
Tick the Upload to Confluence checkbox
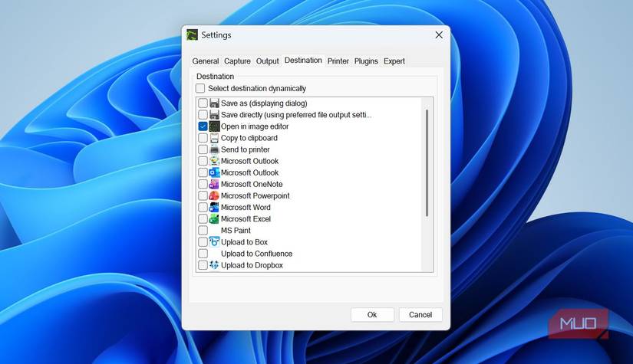click(x=203, y=254)
